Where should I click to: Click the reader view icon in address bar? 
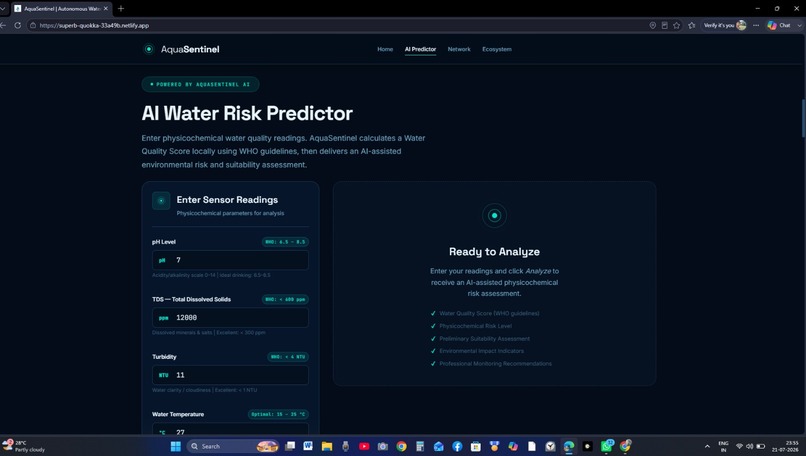pos(665,25)
